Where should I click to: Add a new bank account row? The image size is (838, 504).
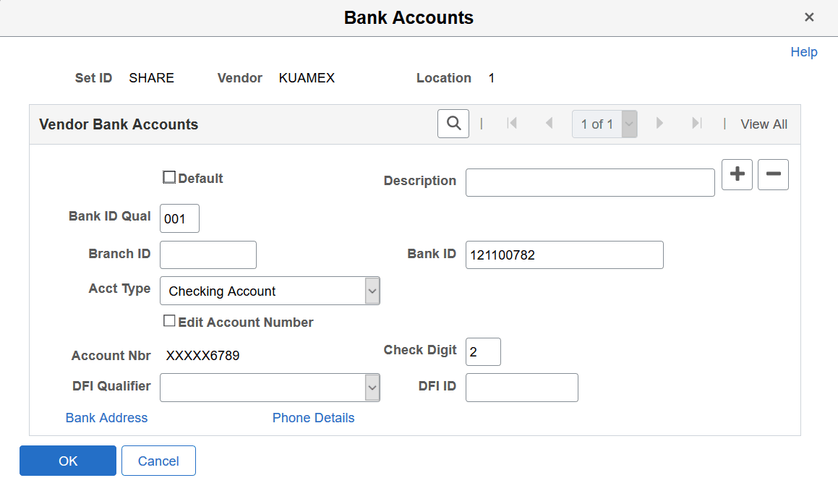[737, 174]
